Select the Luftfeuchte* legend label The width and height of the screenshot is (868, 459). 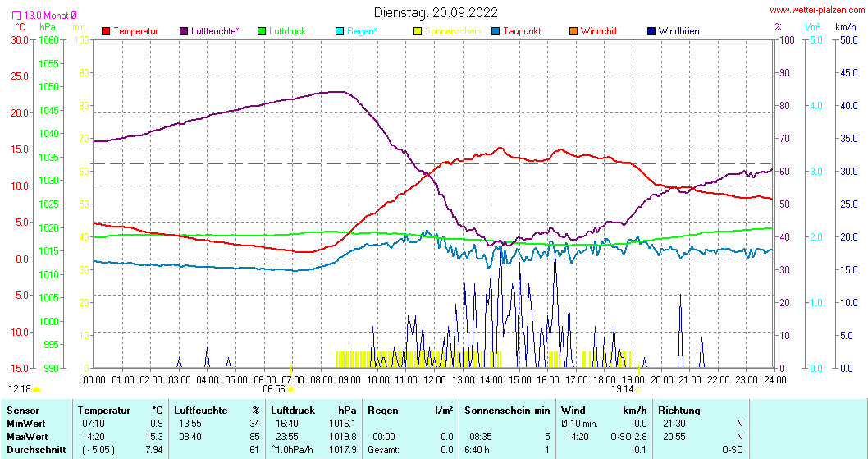(x=215, y=31)
